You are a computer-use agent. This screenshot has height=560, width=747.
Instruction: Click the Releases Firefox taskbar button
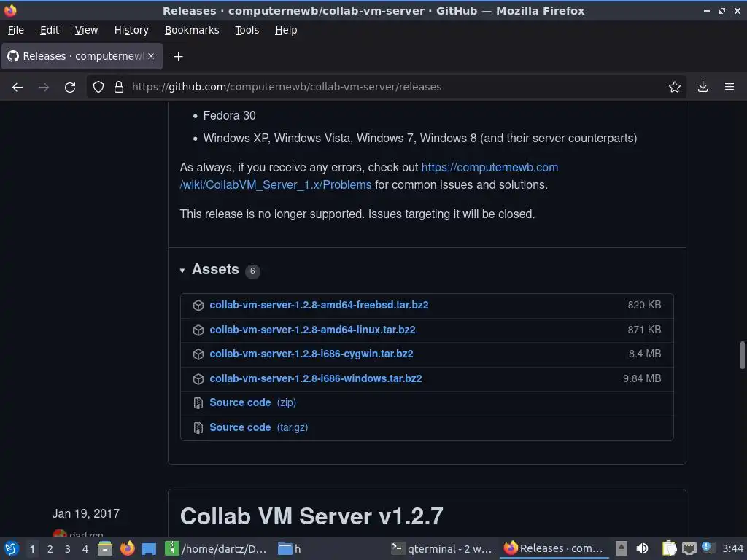coord(553,548)
